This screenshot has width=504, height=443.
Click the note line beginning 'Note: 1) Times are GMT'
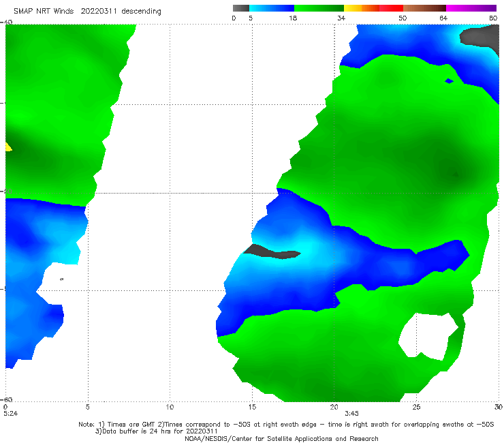(286, 425)
